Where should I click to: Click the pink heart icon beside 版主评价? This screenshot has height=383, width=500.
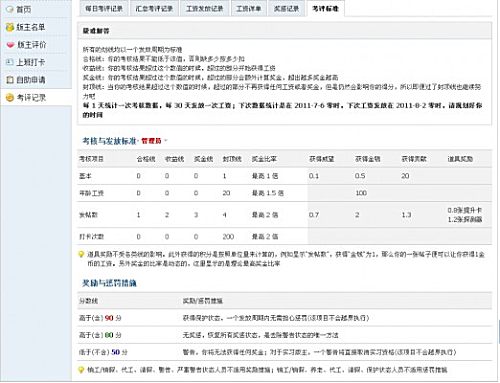(x=10, y=45)
